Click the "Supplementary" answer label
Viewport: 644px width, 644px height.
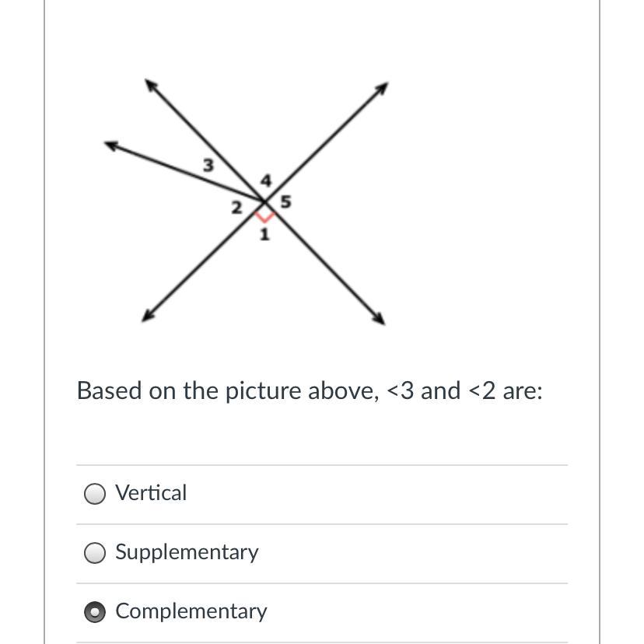coord(187,552)
